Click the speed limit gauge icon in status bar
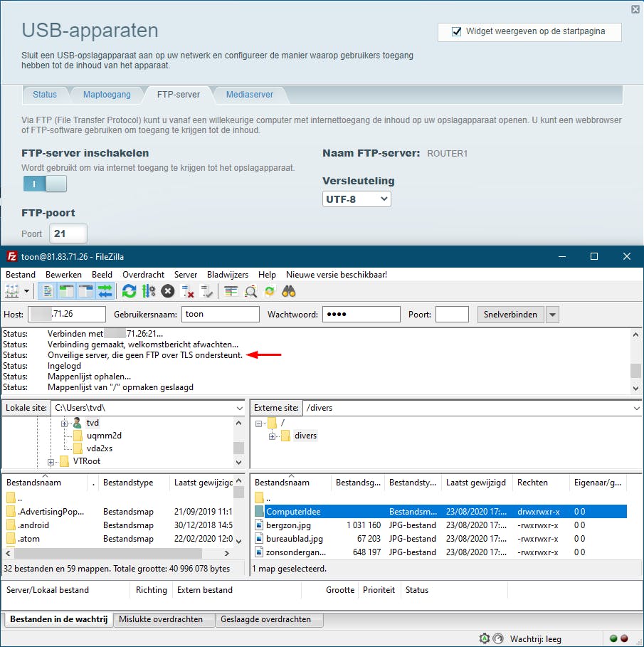The width and height of the screenshot is (644, 647). [x=498, y=638]
